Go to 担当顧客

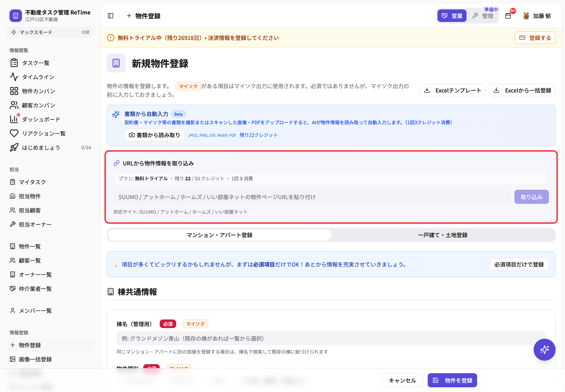click(x=50, y=210)
